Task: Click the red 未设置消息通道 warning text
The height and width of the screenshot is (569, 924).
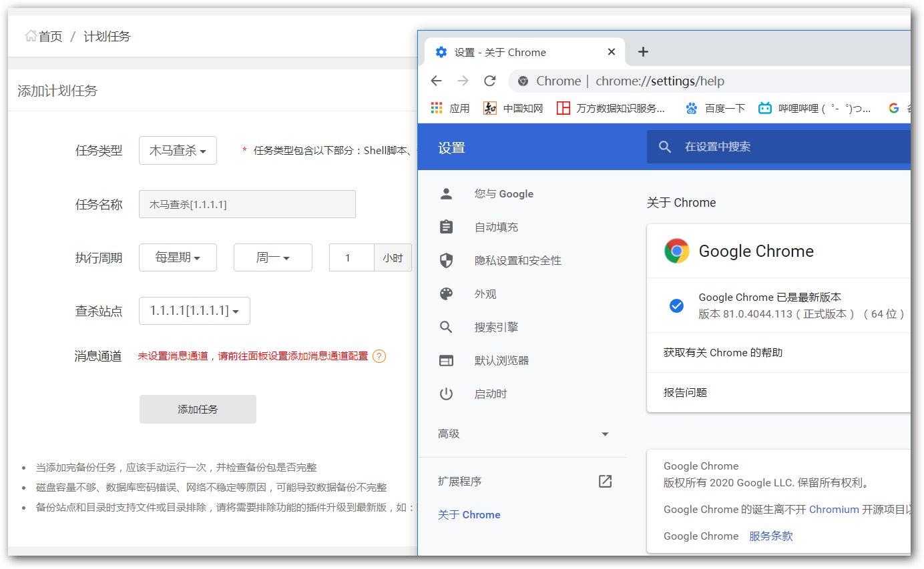Action: click(x=253, y=356)
